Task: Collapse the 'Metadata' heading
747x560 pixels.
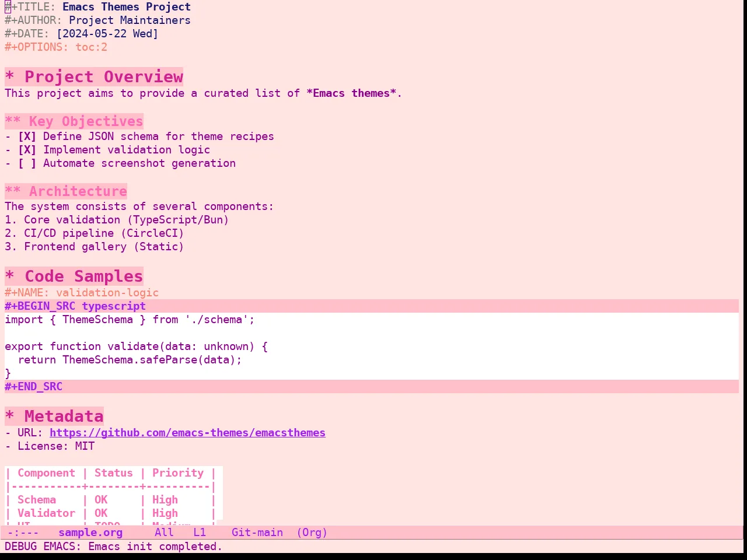Action: click(54, 416)
